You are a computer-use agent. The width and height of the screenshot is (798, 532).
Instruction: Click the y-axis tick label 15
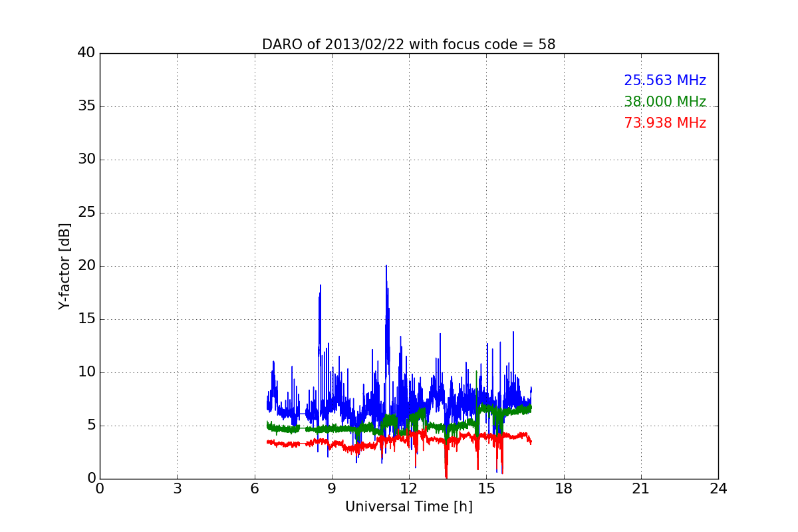pos(86,319)
